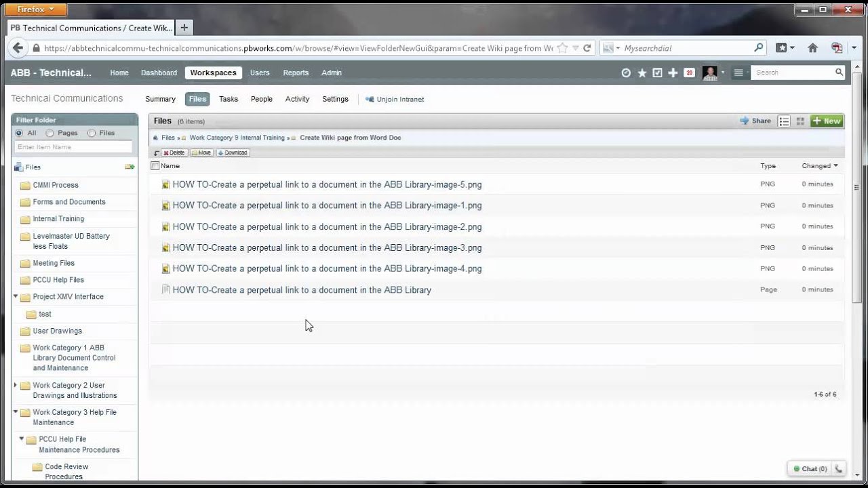Switch to the Activity tab

tap(297, 99)
